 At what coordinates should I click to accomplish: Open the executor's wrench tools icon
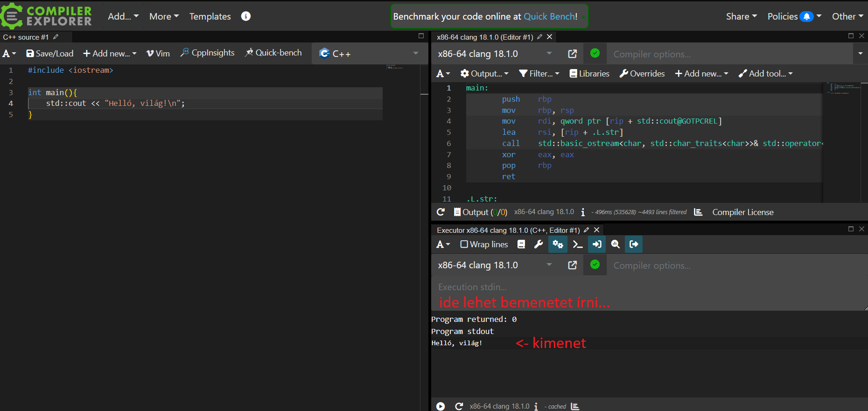pyautogui.click(x=539, y=244)
